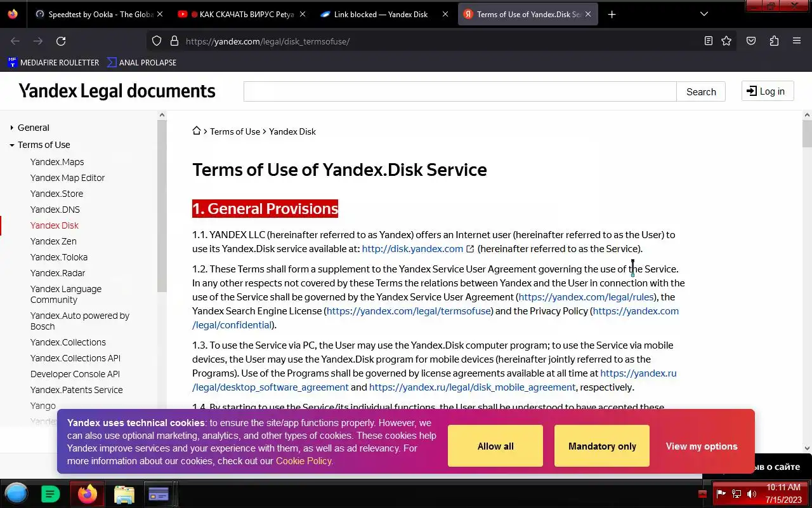Open Yandex Map Editor in sidebar
Image resolution: width=812 pixels, height=508 pixels.
[67, 178]
